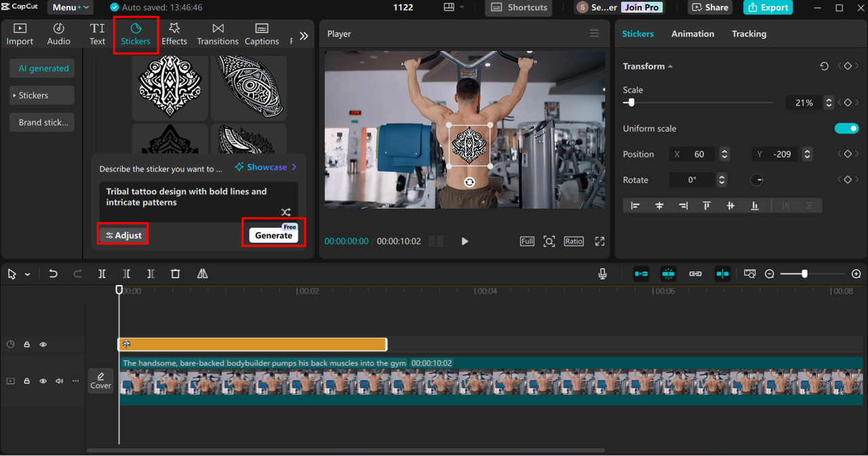Image resolution: width=868 pixels, height=456 pixels.
Task: Open the Showcase link
Action: click(x=266, y=167)
